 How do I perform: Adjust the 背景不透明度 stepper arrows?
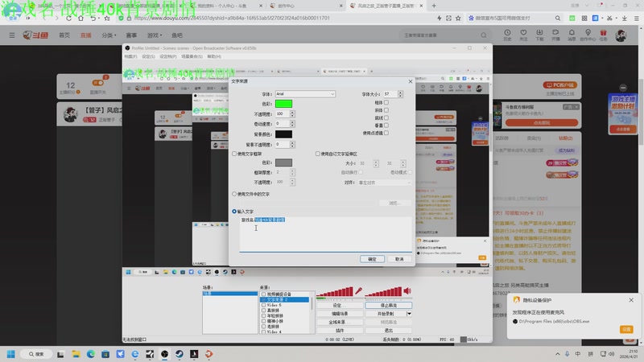pyautogui.click(x=292, y=145)
